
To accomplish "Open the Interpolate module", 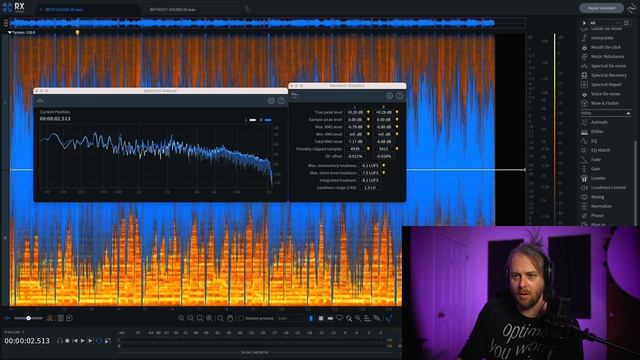I will click(602, 38).
